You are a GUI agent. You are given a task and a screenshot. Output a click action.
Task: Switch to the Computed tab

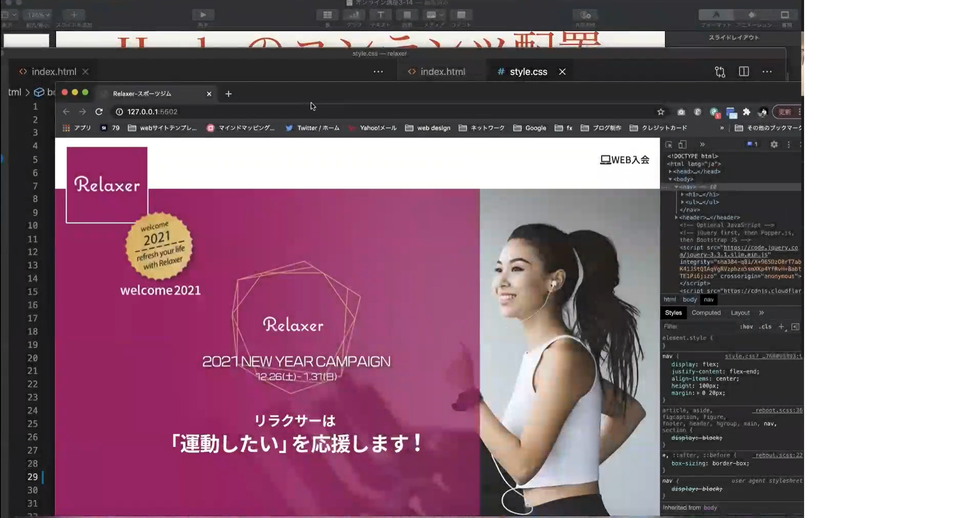click(x=706, y=313)
